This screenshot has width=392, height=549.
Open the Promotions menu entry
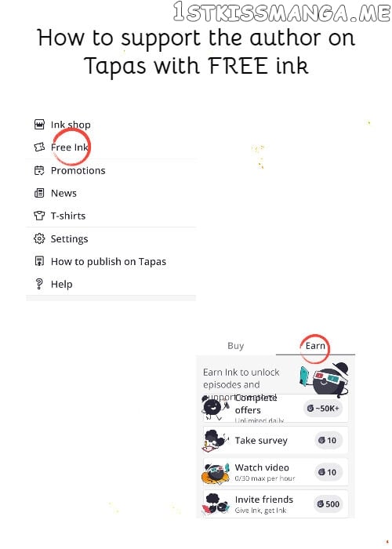click(111, 170)
